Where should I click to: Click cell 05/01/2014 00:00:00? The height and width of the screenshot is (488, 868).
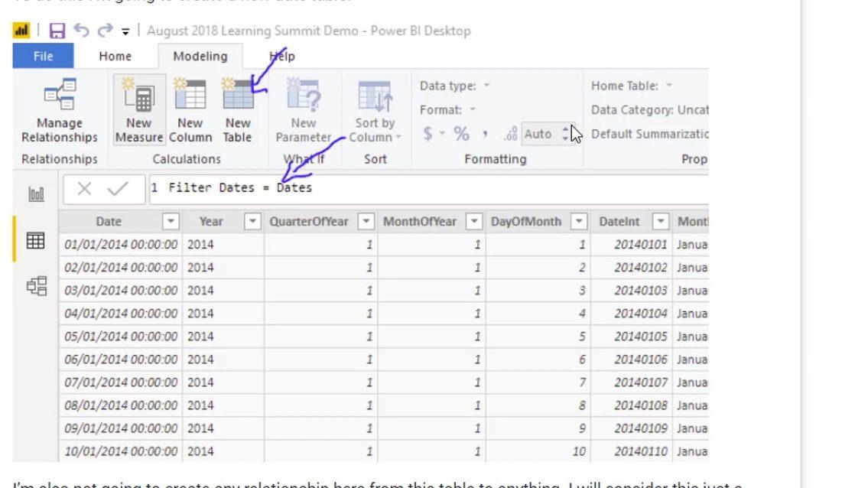(x=121, y=337)
